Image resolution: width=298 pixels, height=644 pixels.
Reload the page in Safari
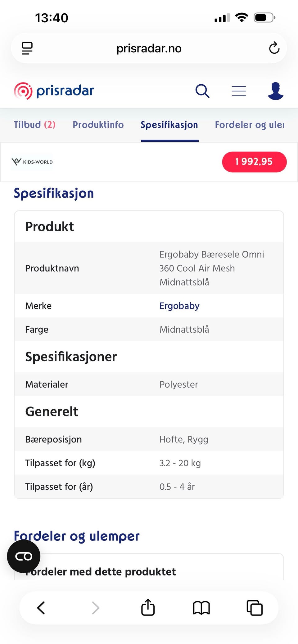tap(274, 48)
